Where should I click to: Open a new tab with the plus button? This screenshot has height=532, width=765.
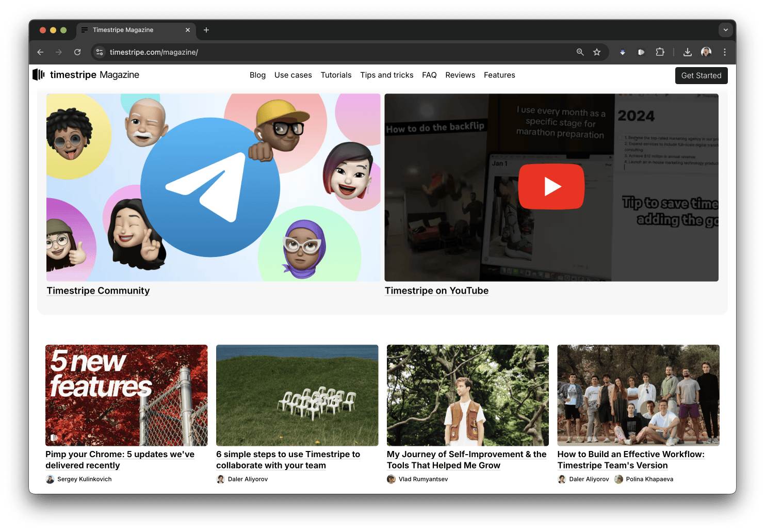(206, 30)
